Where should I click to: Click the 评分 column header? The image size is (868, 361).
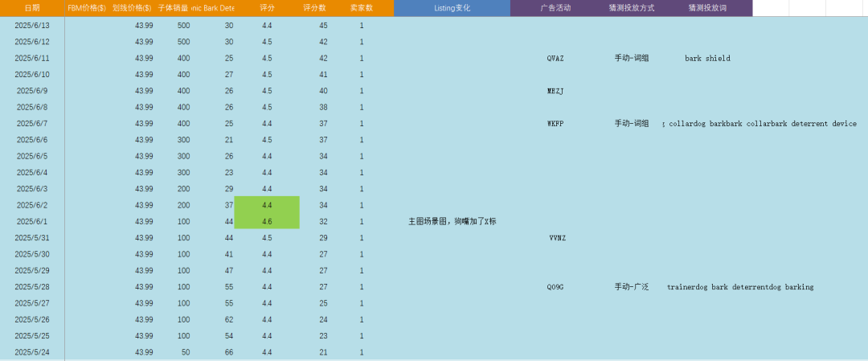pyautogui.click(x=267, y=8)
